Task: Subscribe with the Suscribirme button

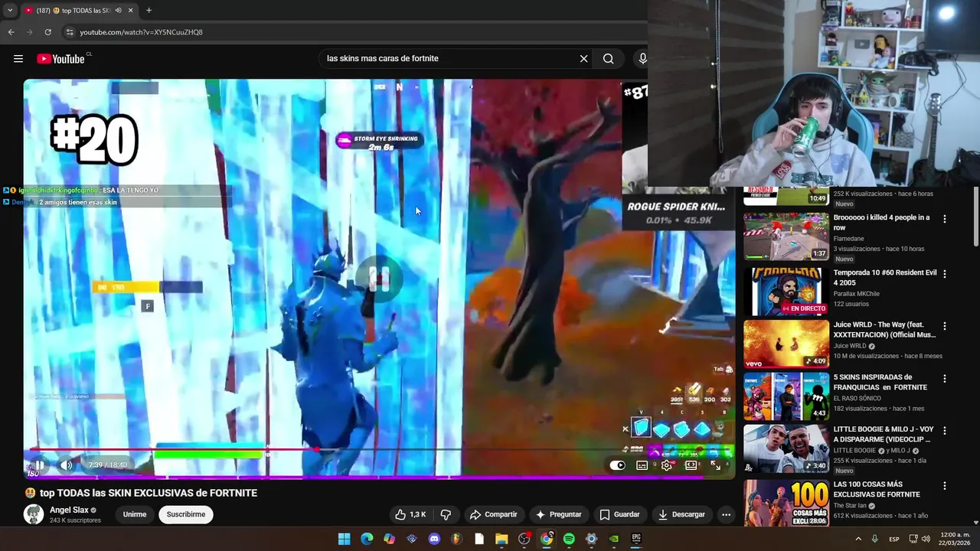Action: tap(186, 514)
